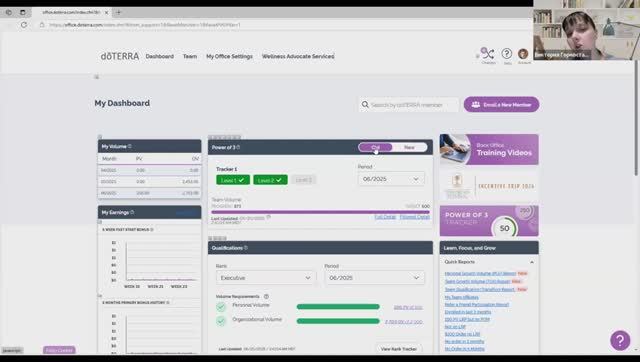This screenshot has height=362, width=640.
Task: Click the Search by dōTERRA member field
Action: 409,105
